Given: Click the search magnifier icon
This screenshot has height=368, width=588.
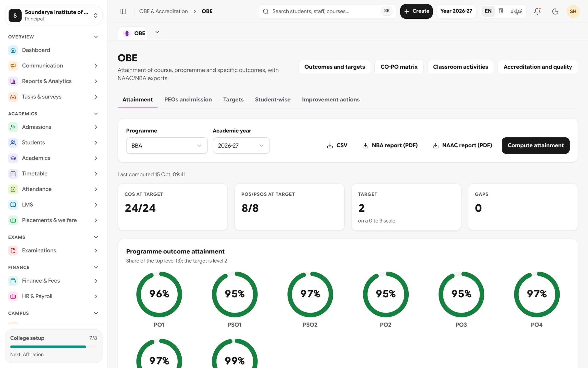Looking at the screenshot, I should click(x=266, y=11).
